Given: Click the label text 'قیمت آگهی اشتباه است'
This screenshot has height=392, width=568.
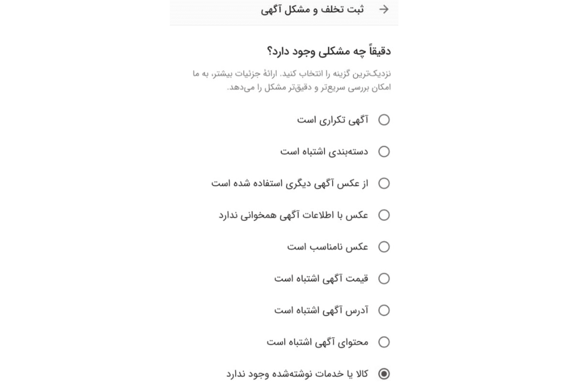Looking at the screenshot, I should click(321, 279).
